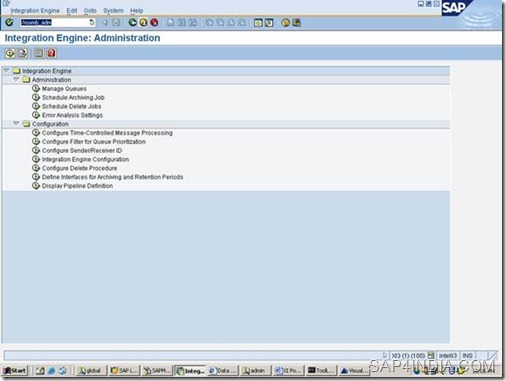Screen dimensions: 506x381
Task: Click the Next Page icon
Action: tap(231, 23)
